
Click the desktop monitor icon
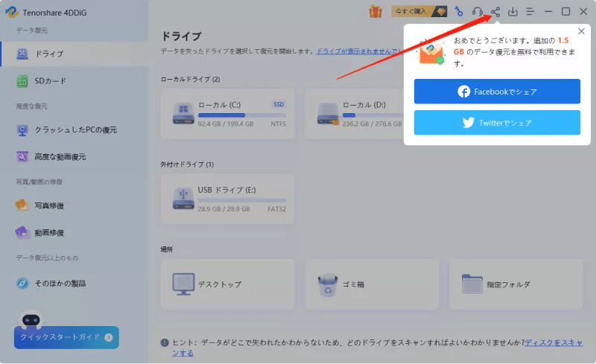(x=183, y=284)
